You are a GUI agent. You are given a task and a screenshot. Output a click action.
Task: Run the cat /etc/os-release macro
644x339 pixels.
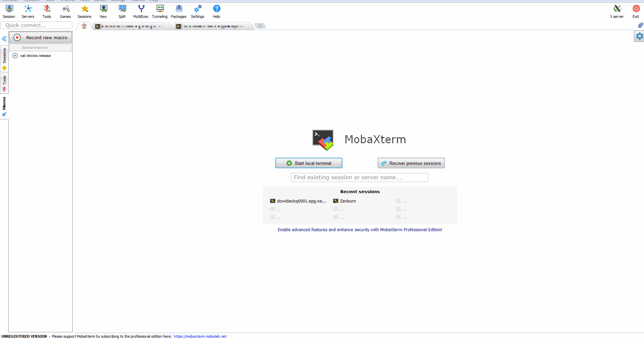click(x=35, y=56)
